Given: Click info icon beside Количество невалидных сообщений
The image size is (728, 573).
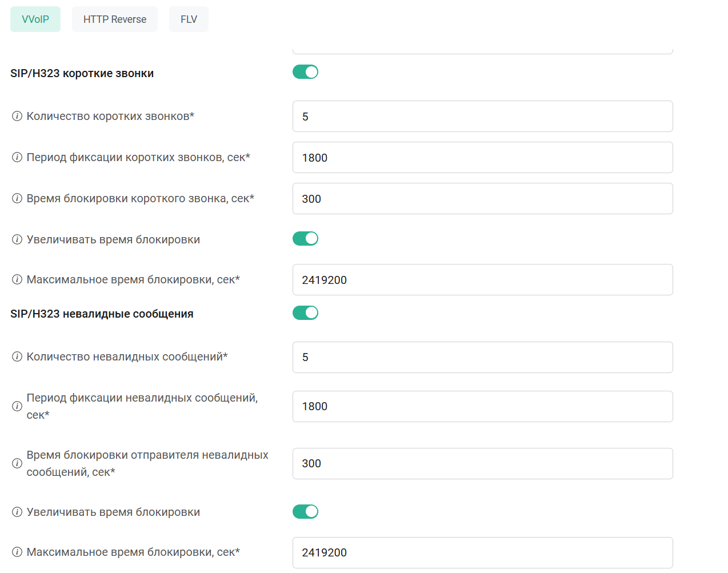Looking at the screenshot, I should (x=17, y=357).
